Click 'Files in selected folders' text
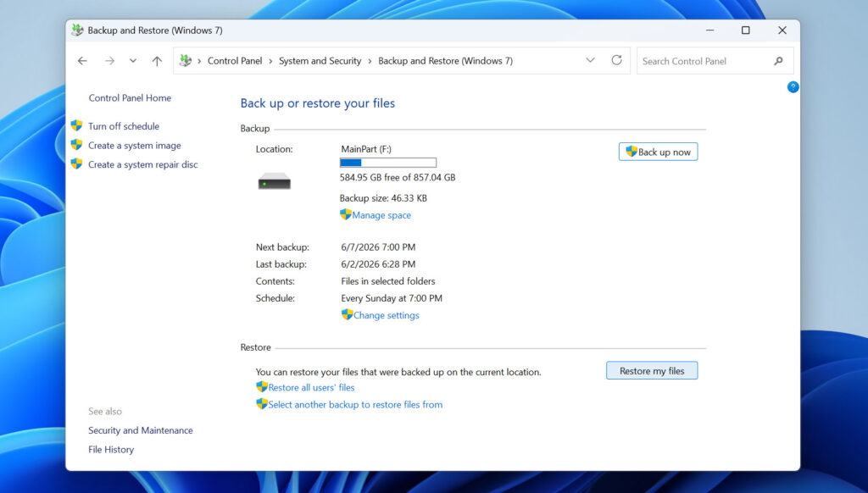 click(x=388, y=281)
